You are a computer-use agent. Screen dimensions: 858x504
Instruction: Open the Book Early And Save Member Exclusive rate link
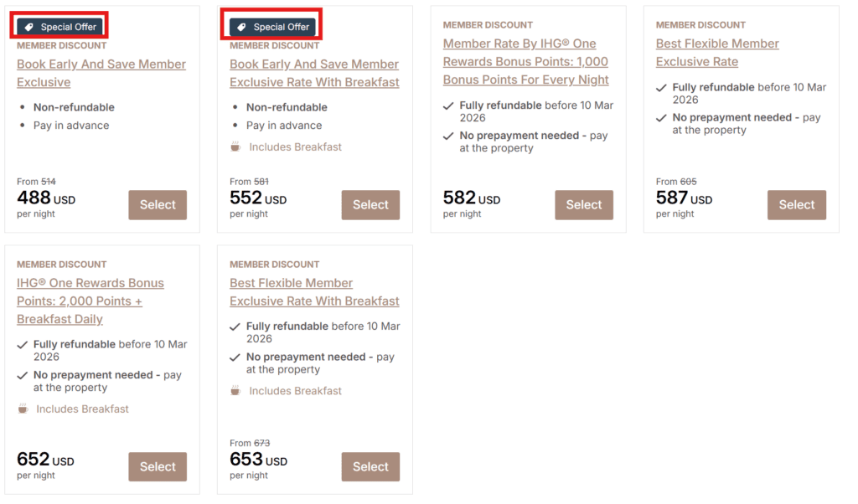coord(101,73)
